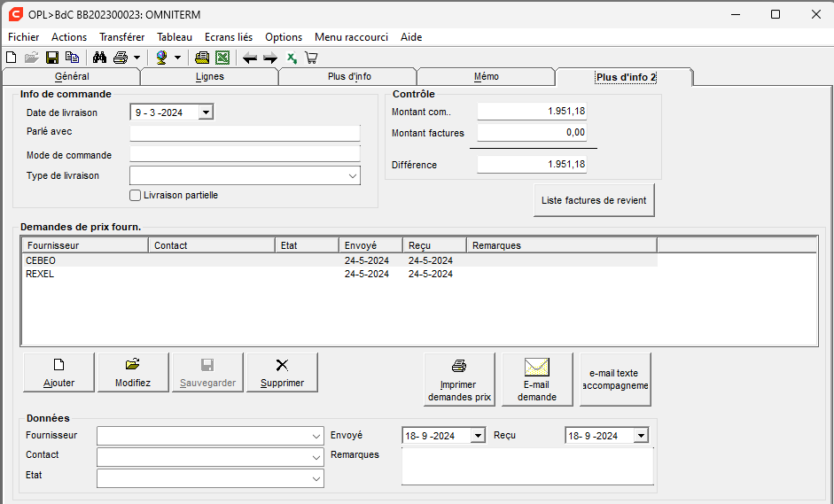Click the Remarques text area in Données
The height and width of the screenshot is (504, 834).
point(527,466)
